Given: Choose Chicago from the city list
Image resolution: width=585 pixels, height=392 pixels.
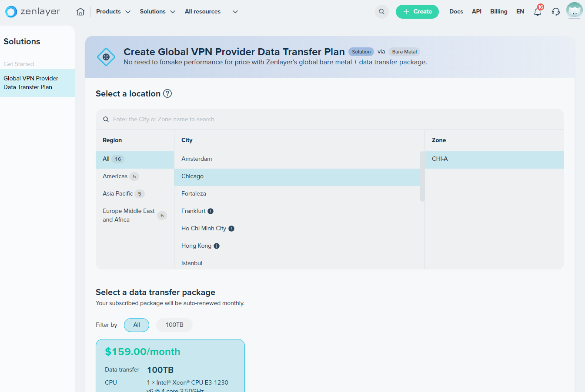Looking at the screenshot, I should [297, 176].
